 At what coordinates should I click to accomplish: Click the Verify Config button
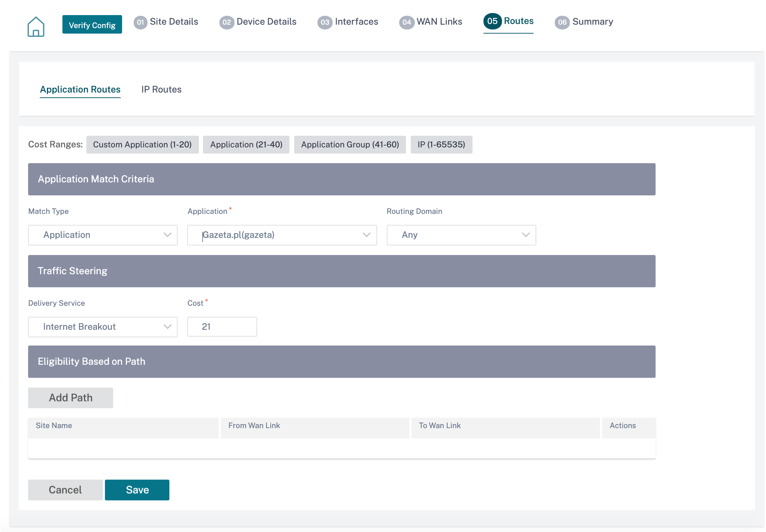[x=92, y=25]
